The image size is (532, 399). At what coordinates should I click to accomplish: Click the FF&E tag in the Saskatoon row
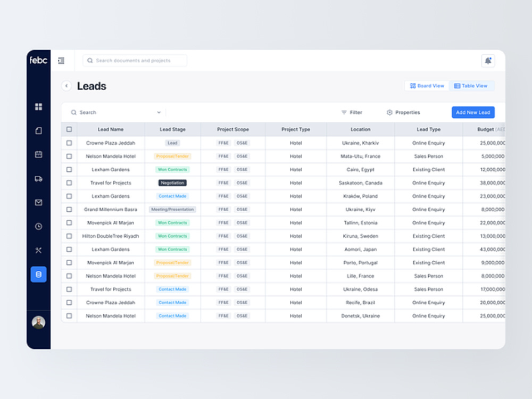223,183
